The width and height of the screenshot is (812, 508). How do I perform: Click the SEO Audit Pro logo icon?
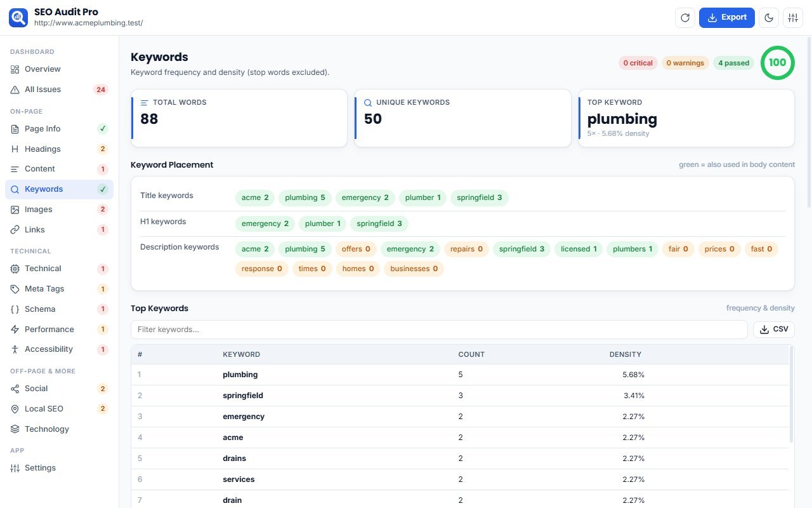coord(18,18)
